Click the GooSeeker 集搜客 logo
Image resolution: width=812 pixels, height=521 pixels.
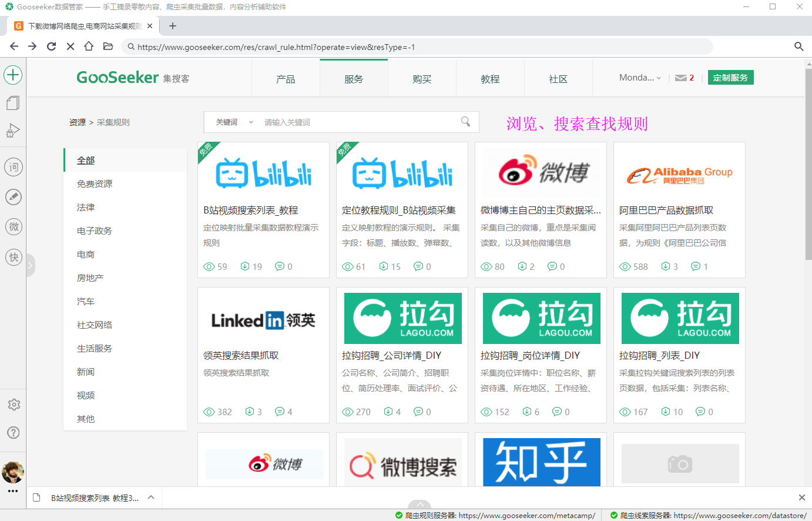point(133,78)
